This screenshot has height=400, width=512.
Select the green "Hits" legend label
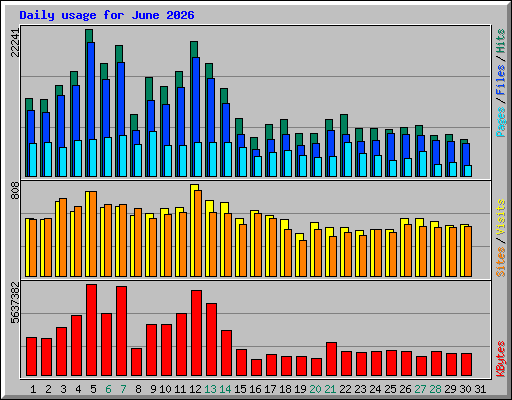(x=501, y=41)
